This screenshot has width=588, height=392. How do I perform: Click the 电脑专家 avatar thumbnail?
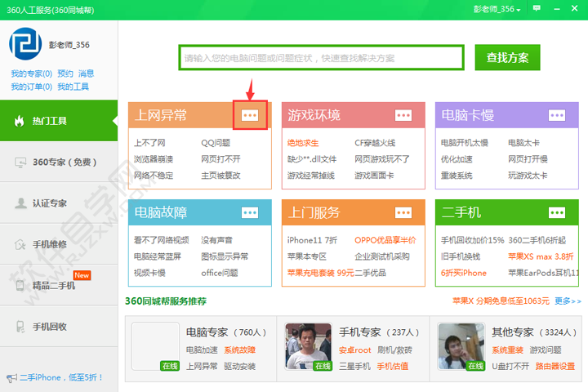click(156, 346)
